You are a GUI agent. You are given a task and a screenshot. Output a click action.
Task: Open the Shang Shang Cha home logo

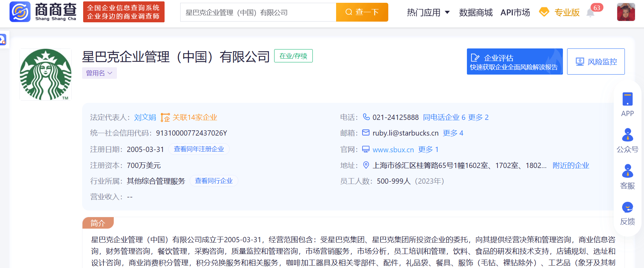[x=43, y=12]
